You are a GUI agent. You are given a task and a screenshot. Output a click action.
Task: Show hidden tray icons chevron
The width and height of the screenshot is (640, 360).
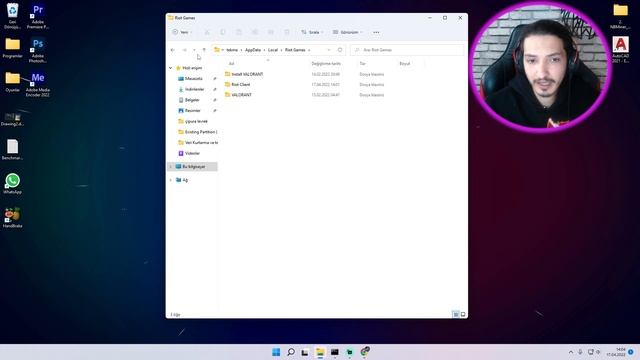point(571,352)
